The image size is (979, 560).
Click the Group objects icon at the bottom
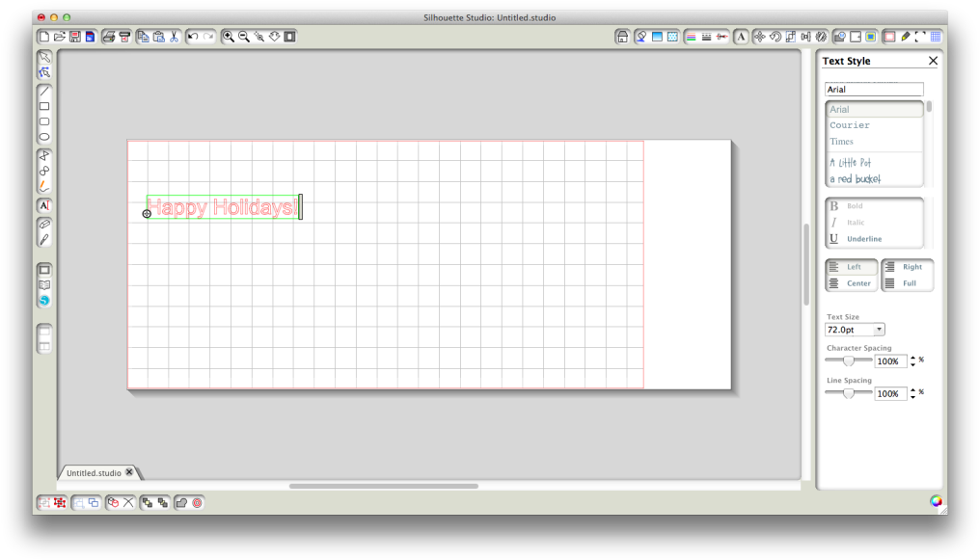click(x=44, y=502)
